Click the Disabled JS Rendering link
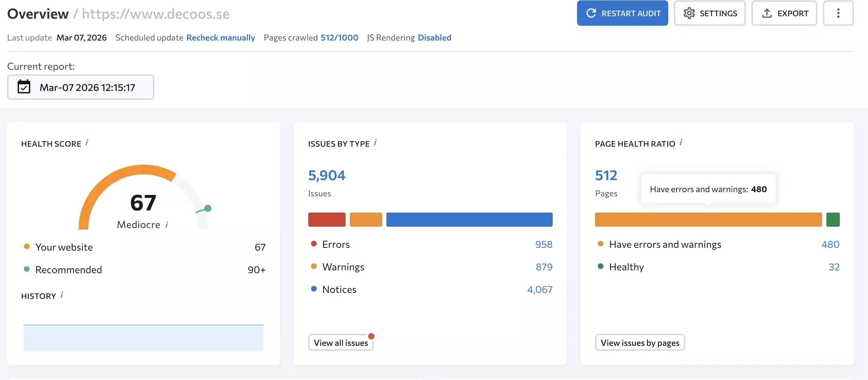This screenshot has height=380, width=868. point(434,38)
